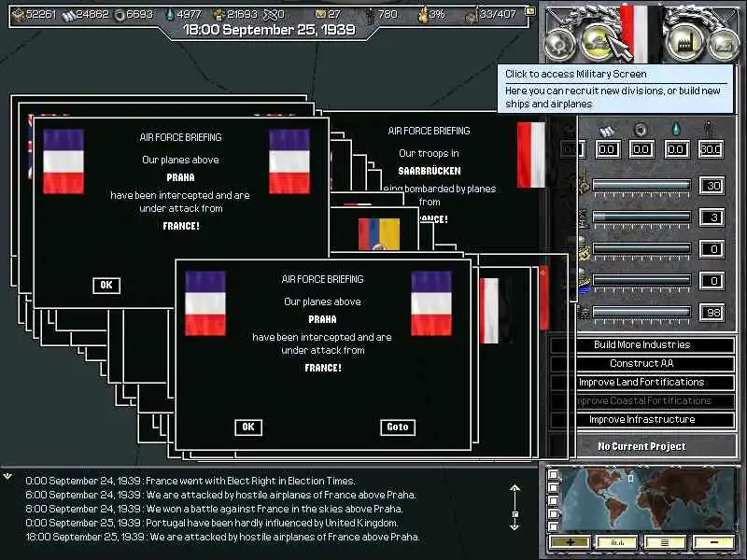
Task: Click OK in the rear Praha briefing
Action: tap(106, 286)
